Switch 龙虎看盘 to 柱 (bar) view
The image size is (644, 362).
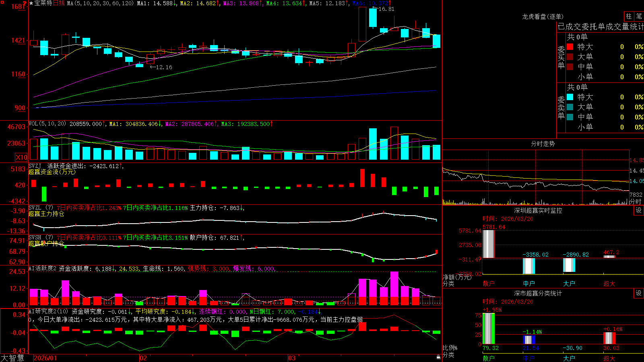629,16
